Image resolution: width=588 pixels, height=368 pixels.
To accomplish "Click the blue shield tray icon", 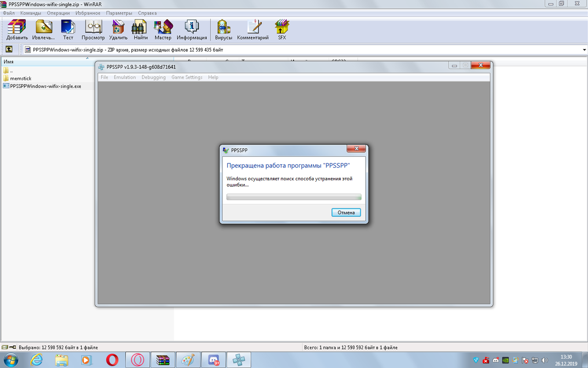I will [476, 360].
